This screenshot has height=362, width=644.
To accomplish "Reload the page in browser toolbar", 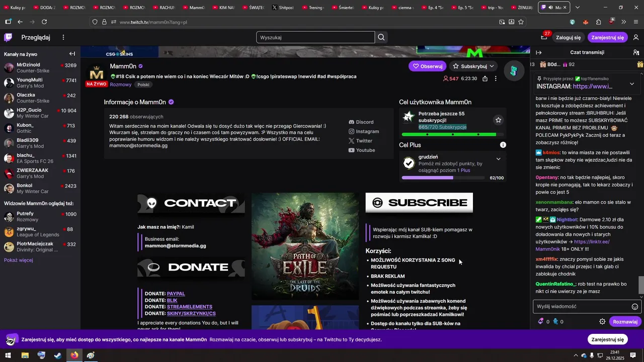I will (44, 22).
